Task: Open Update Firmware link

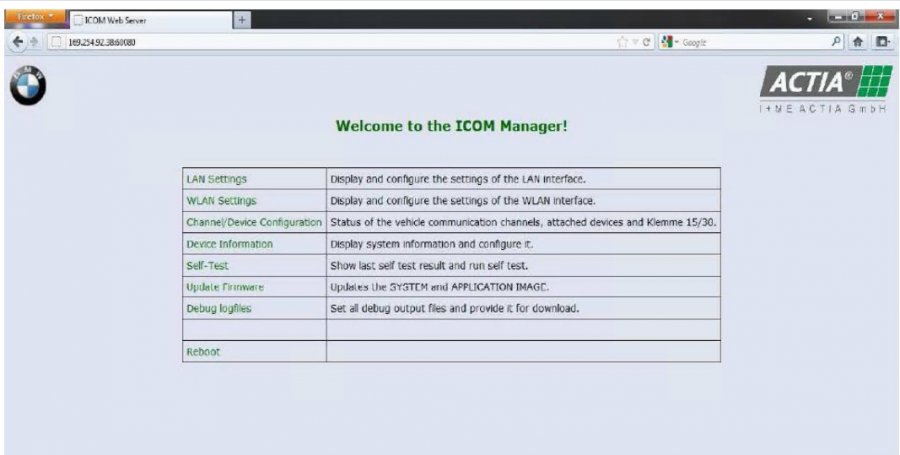Action: [224, 287]
